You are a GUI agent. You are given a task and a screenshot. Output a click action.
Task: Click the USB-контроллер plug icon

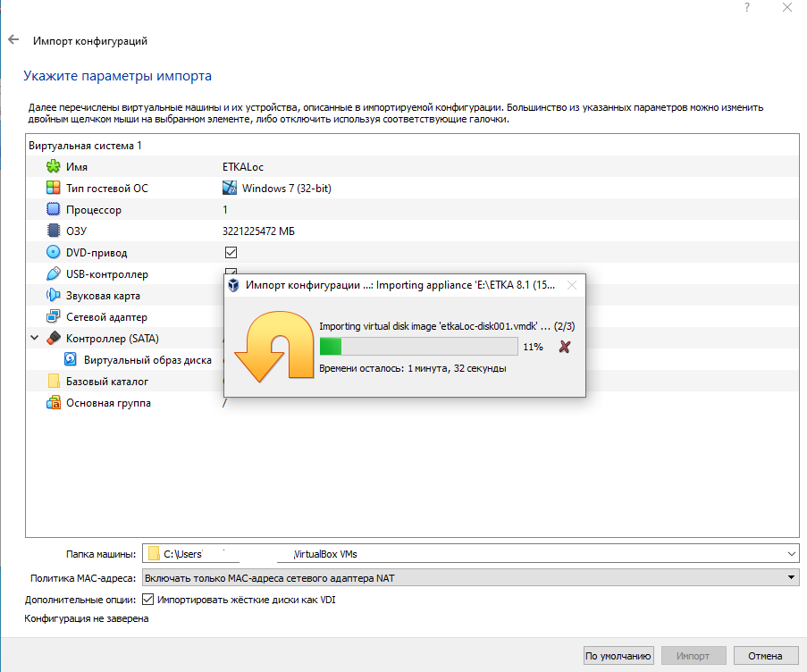click(53, 273)
